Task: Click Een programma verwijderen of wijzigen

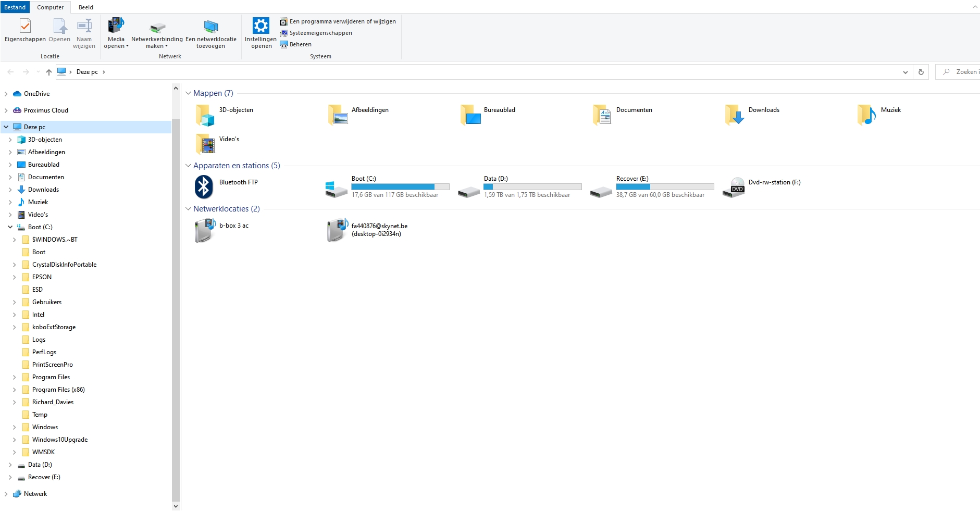Action: click(x=342, y=21)
